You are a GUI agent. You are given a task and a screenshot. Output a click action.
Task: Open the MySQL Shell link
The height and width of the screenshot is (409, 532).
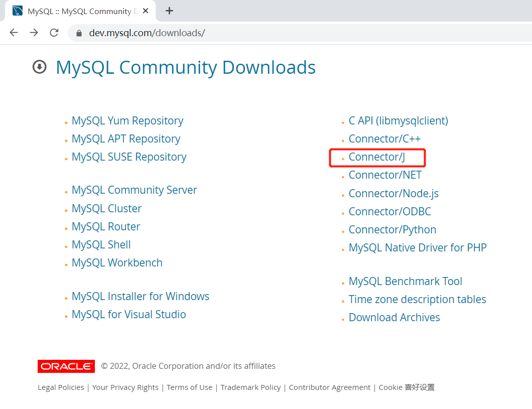(101, 244)
